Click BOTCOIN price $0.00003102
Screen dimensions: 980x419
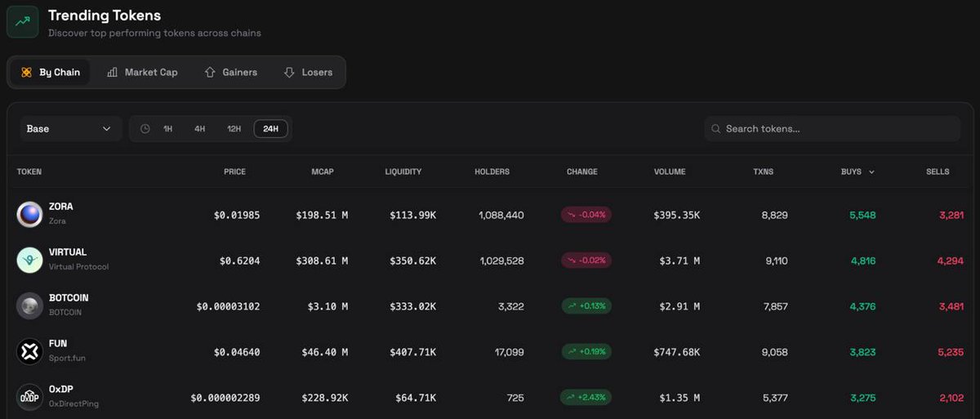(x=229, y=307)
